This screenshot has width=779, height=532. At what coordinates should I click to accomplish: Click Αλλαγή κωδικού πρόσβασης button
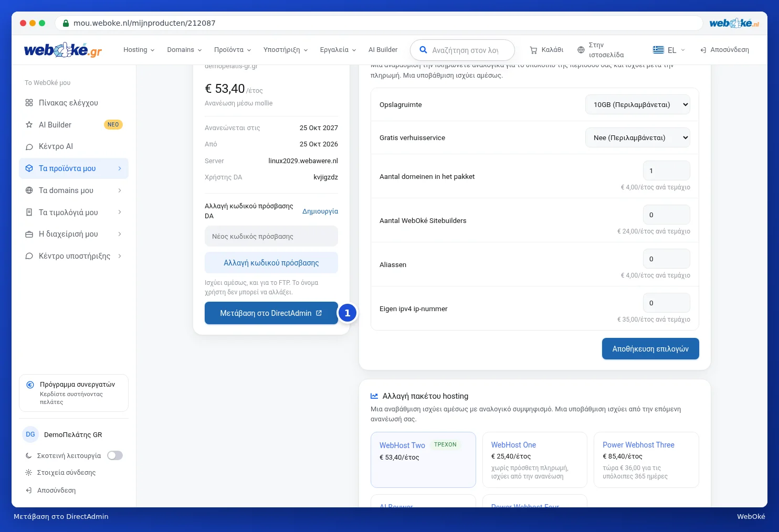[271, 263]
